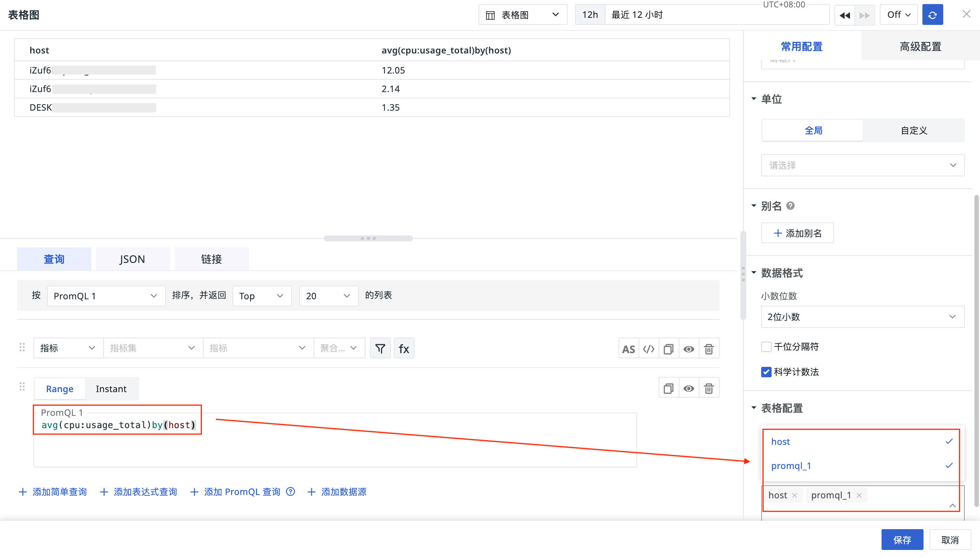980x557 pixels.
Task: Open the 小数位数 dropdown
Action: 862,317
